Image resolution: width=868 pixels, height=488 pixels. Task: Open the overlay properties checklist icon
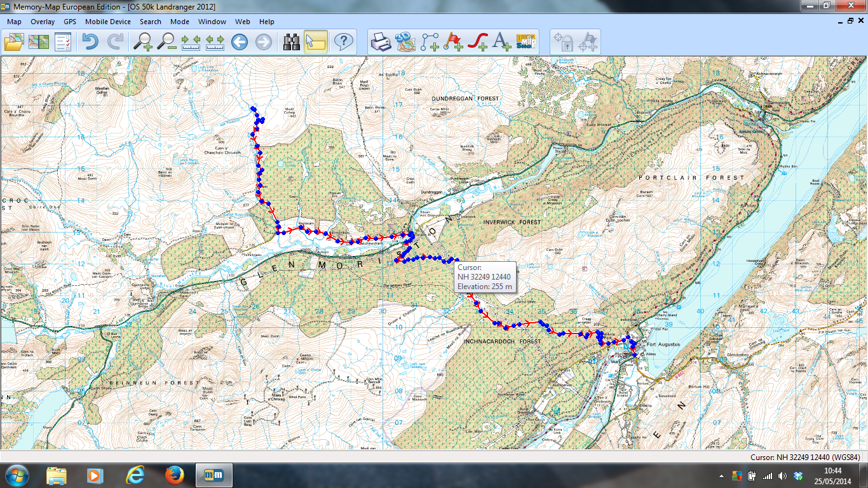tap(64, 42)
